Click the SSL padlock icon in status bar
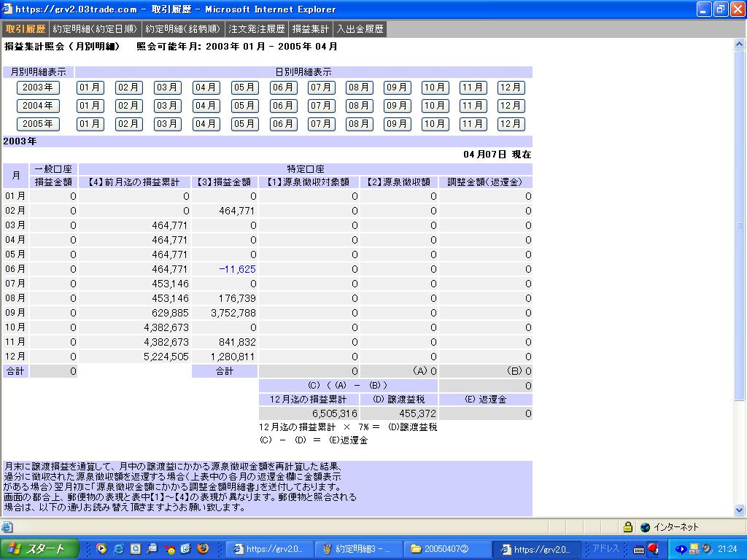747x560 pixels. click(627, 527)
